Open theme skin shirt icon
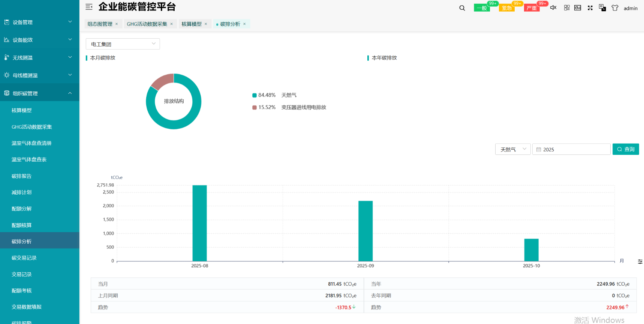Viewport: 644px width, 324px height. click(x=615, y=7)
